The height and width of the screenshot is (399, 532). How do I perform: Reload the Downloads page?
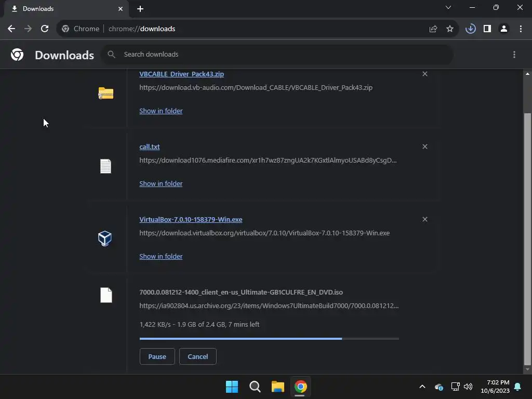pyautogui.click(x=45, y=29)
